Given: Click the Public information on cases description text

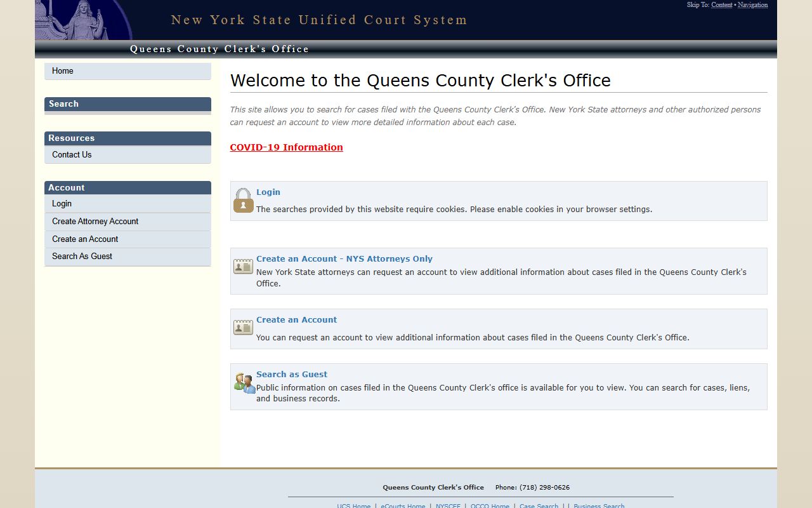Looking at the screenshot, I should [x=503, y=393].
